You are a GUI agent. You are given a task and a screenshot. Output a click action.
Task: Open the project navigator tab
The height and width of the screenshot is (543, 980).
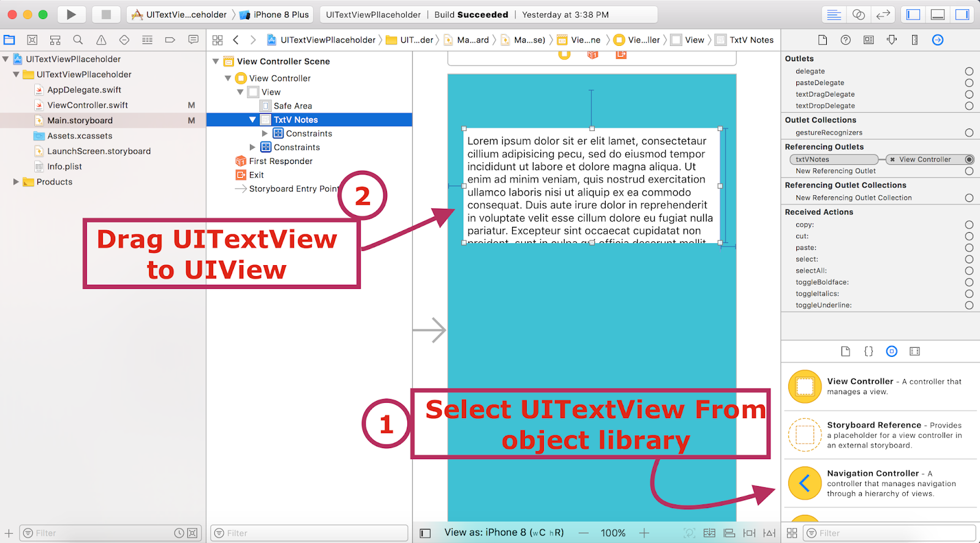(x=9, y=40)
